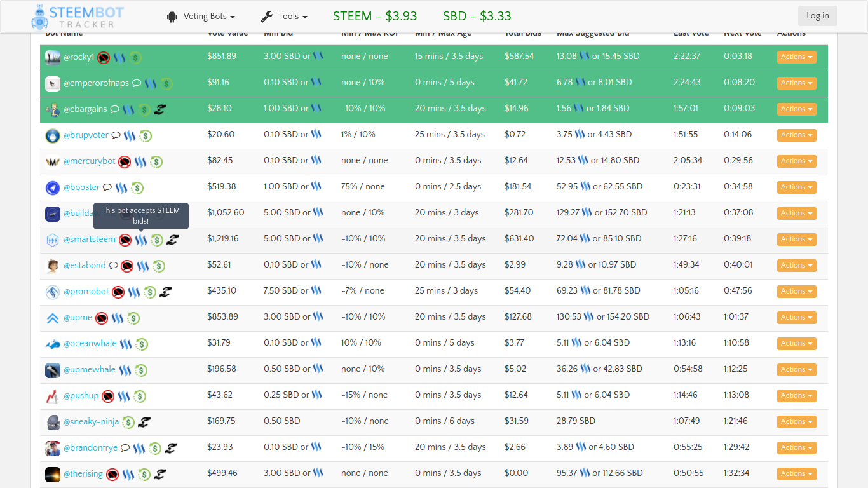Click the no-comments icon beside @estabond
This screenshot has height=488, width=868.
tap(127, 266)
